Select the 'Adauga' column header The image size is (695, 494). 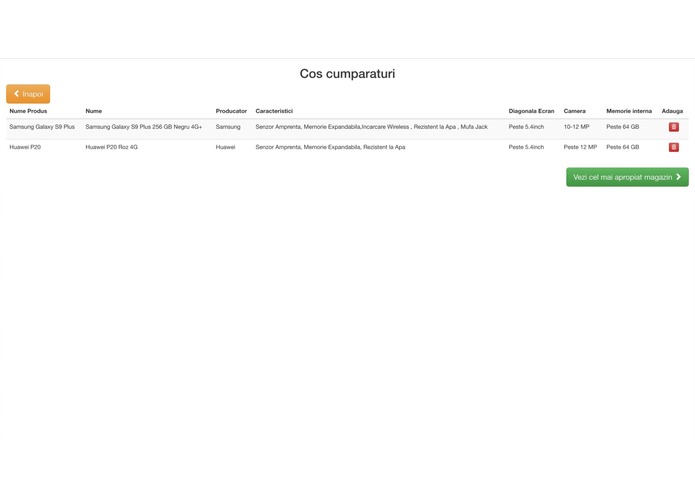(x=672, y=111)
